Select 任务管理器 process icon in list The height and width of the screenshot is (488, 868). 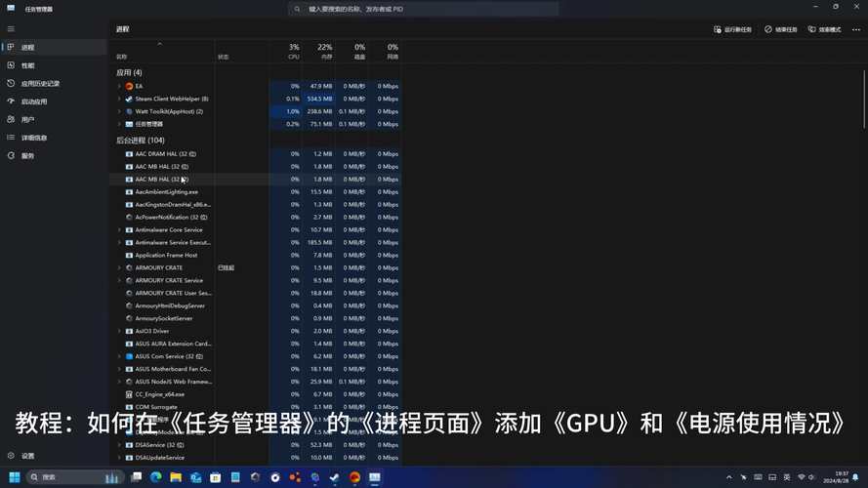pos(129,125)
